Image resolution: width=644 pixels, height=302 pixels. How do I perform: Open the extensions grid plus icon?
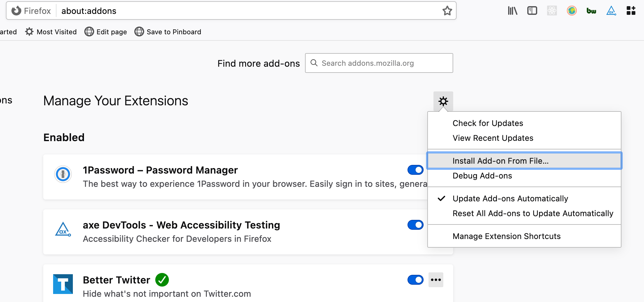(x=631, y=11)
